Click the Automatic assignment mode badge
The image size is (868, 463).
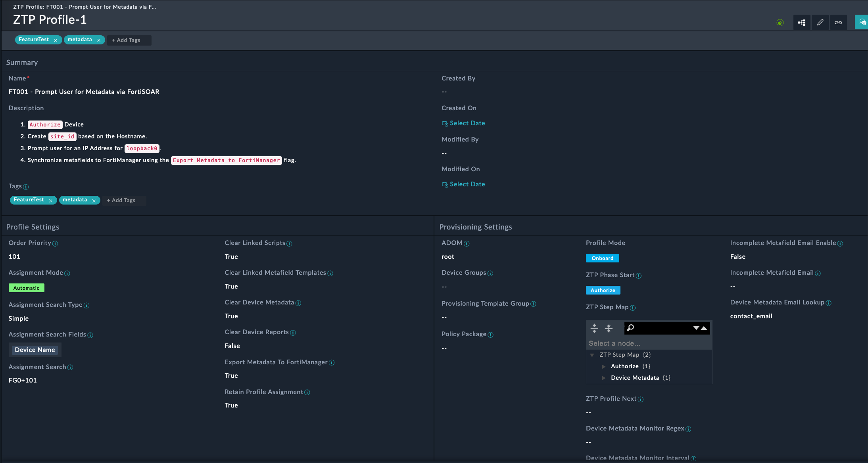click(26, 288)
